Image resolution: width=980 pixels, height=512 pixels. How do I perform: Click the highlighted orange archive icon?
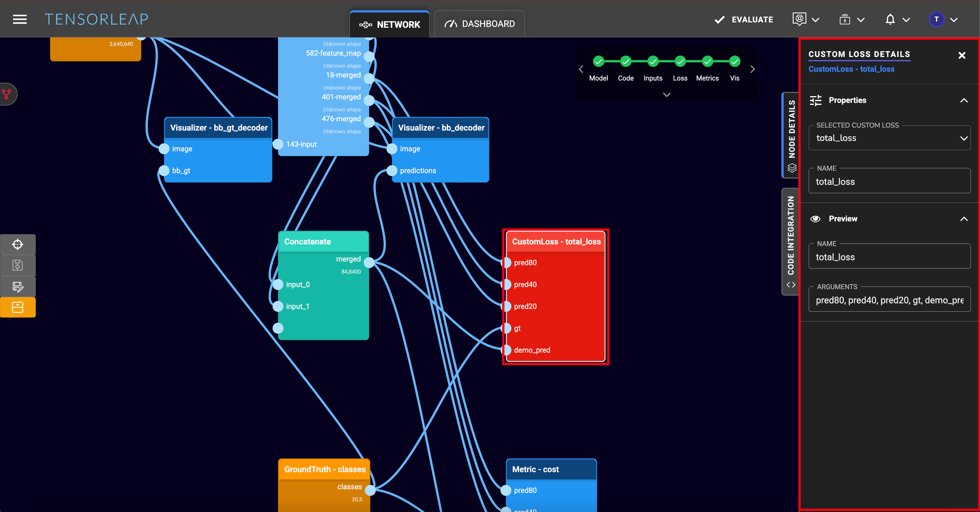[18, 307]
